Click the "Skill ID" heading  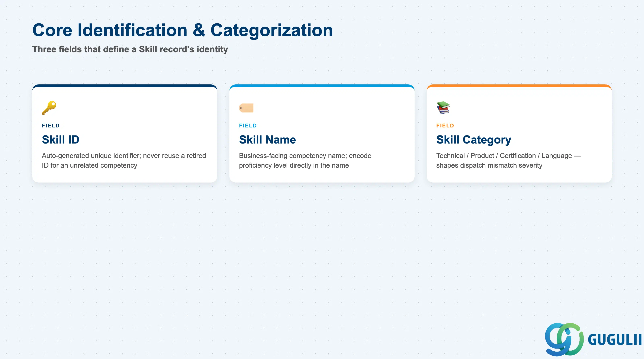click(61, 139)
